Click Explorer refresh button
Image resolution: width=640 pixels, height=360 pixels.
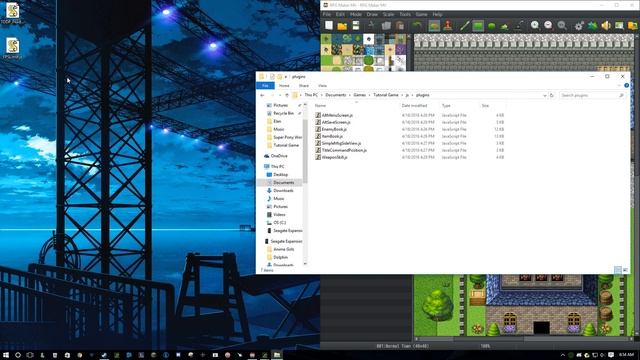552,96
